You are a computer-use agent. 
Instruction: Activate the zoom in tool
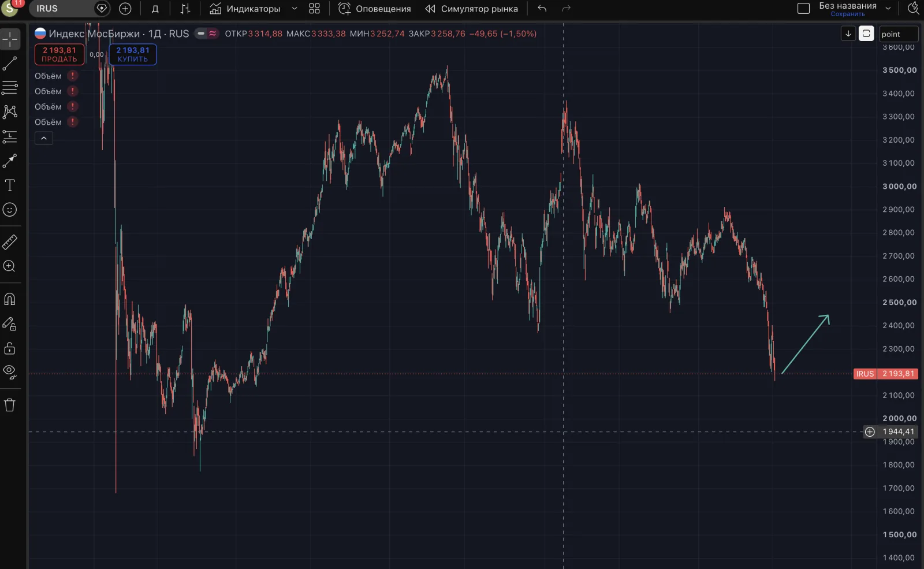10,266
